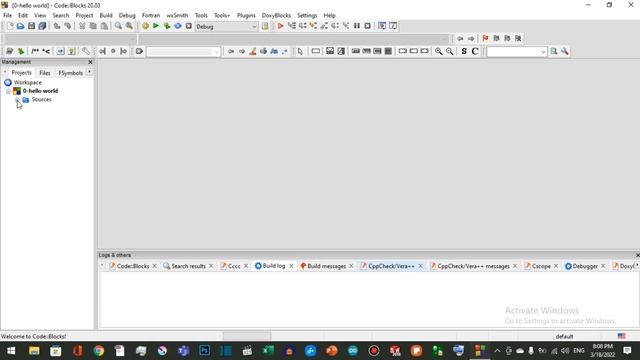
Task: Click the Open file toolbar icon
Action: [20, 26]
